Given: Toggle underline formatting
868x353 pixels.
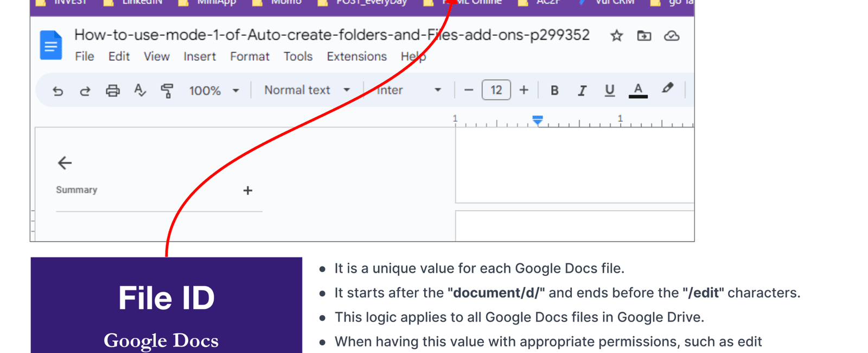Looking at the screenshot, I should (609, 90).
